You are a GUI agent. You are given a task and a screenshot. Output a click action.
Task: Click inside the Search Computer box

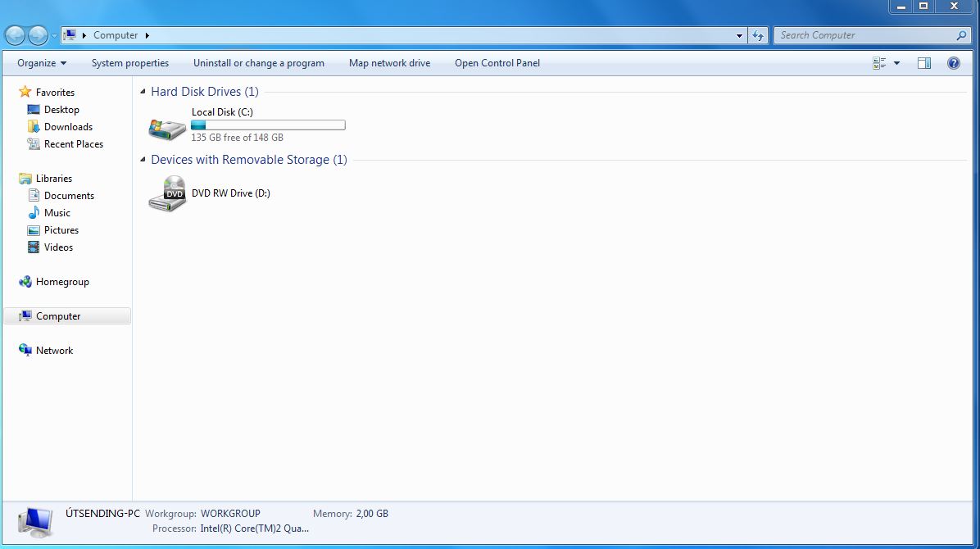[860, 34]
